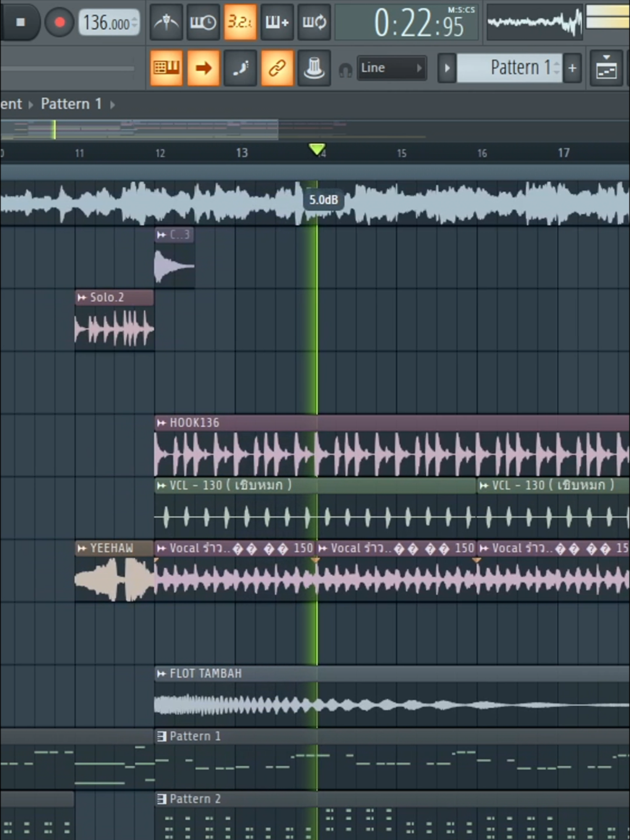Click the 136.000 tempo field
Image resolution: width=630 pixels, height=840 pixels.
(109, 22)
